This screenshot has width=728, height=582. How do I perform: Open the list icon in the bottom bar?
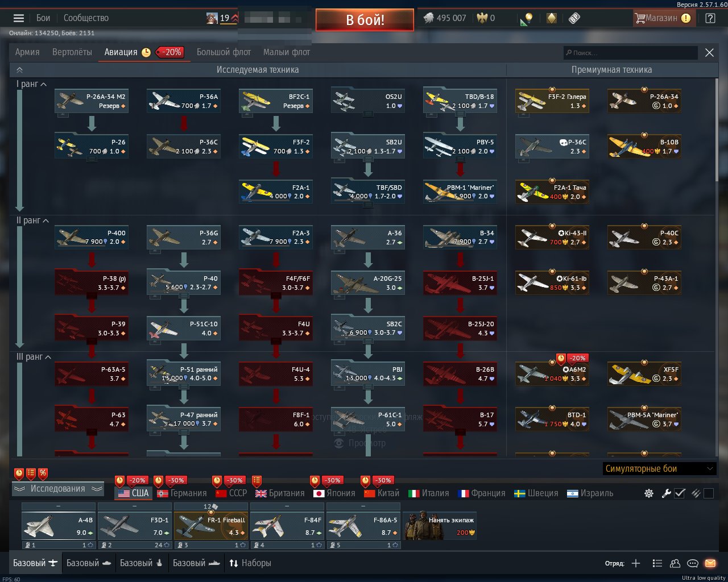click(x=657, y=563)
